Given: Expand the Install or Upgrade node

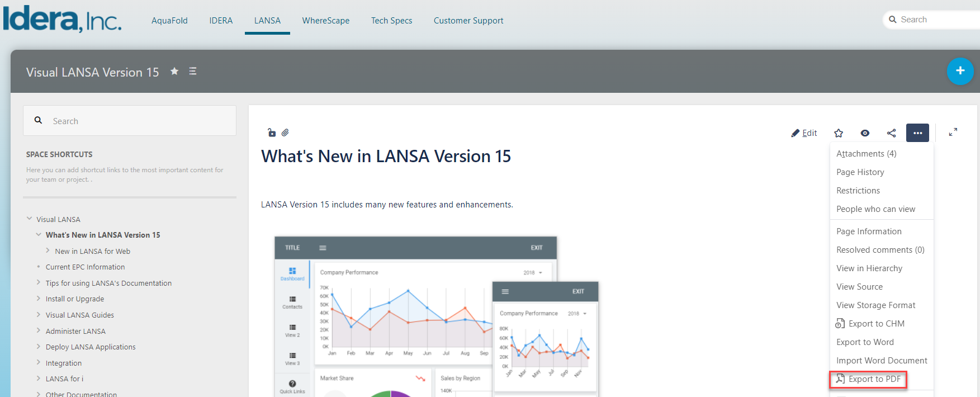Looking at the screenshot, I should point(39,299).
